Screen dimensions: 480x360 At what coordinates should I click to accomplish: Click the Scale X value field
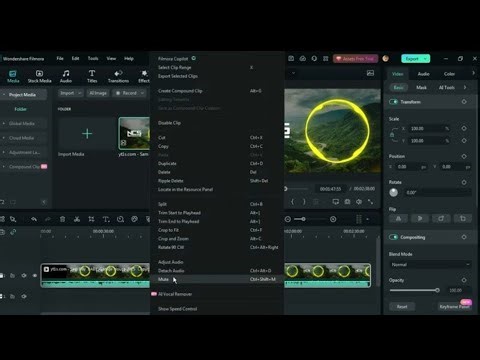[426, 128]
